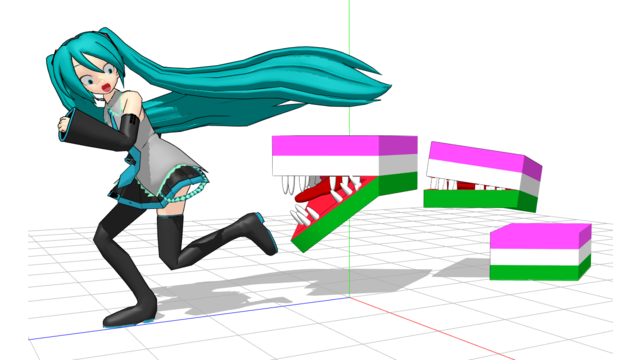Image resolution: width=640 pixels, height=360 pixels.
Task: Select the closed striped box on the floor
Action: click(540, 252)
